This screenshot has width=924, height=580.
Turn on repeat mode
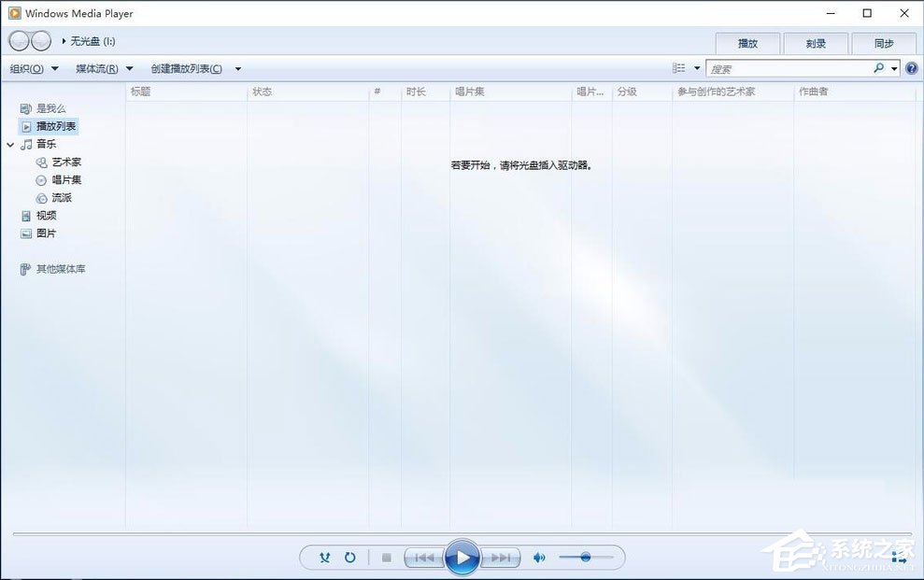tap(349, 557)
